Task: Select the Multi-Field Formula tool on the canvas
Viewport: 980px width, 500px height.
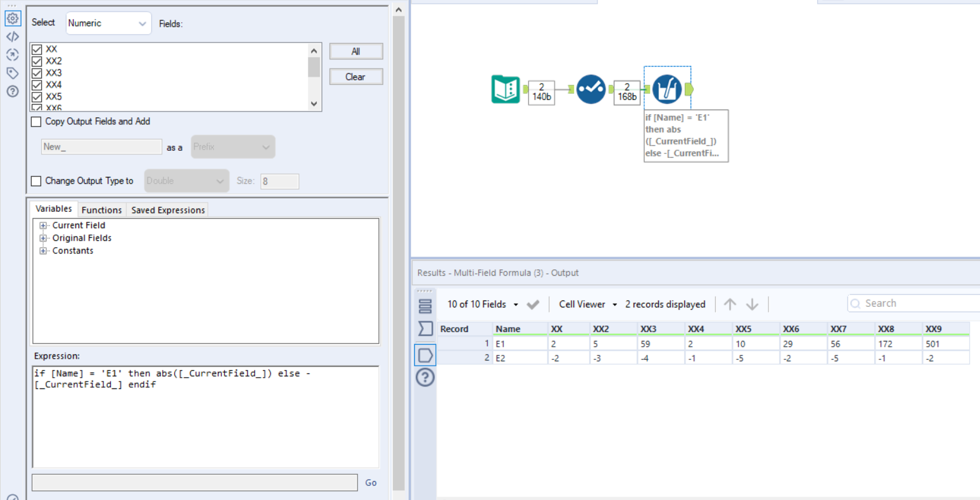Action: point(667,89)
